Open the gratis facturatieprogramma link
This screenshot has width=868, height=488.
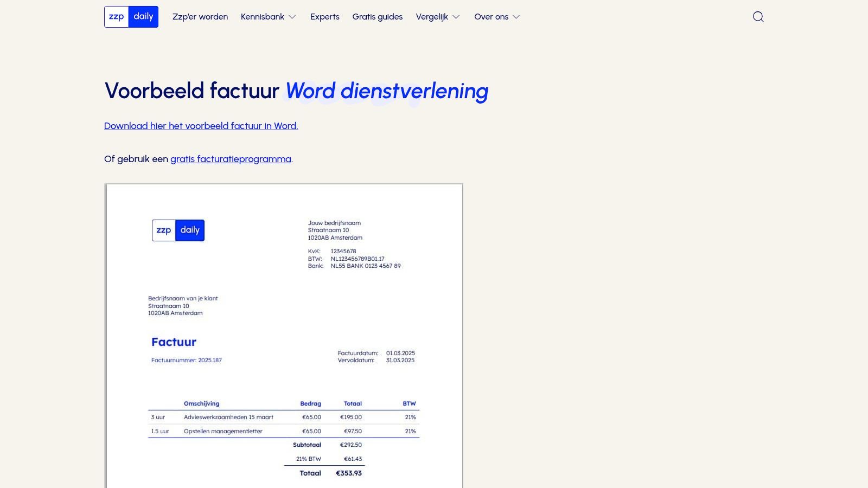(230, 159)
